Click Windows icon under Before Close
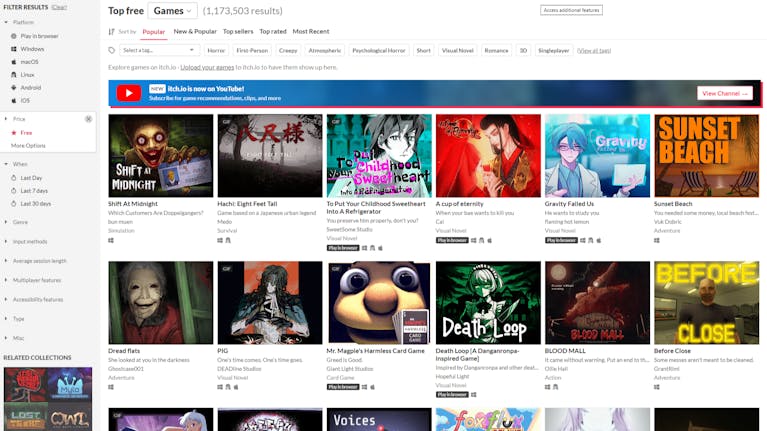 pos(657,387)
